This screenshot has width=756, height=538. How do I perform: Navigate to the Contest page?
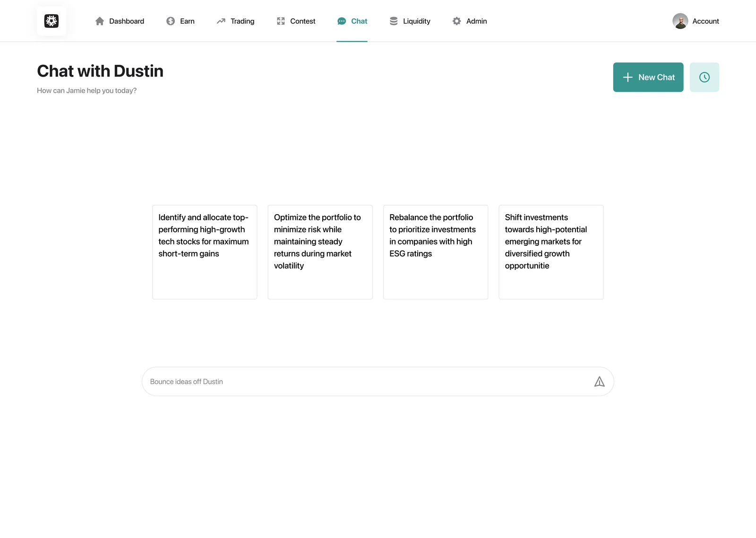click(302, 21)
